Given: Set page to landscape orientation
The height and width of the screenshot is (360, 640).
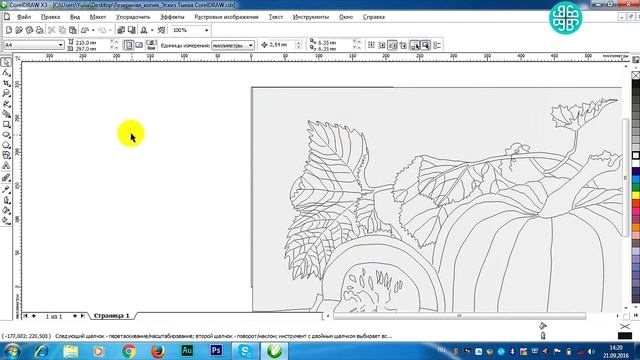Looking at the screenshot, I should point(139,45).
